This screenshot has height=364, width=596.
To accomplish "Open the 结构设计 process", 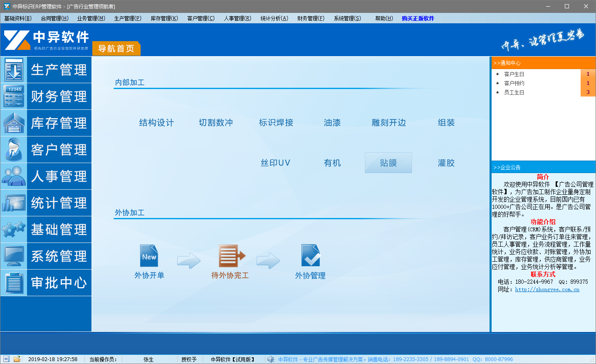I will [156, 123].
